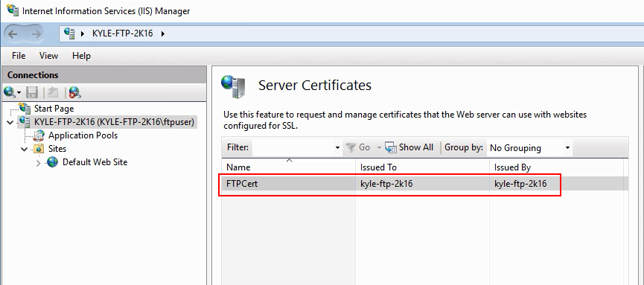Open the View menu
This screenshot has height=285, width=644.
pyautogui.click(x=48, y=56)
